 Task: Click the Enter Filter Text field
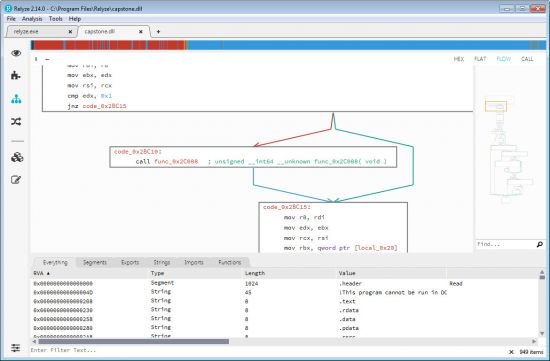point(268,350)
